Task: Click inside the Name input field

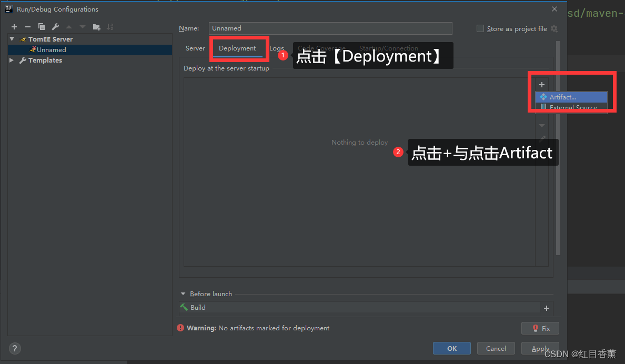Action: coord(330,28)
